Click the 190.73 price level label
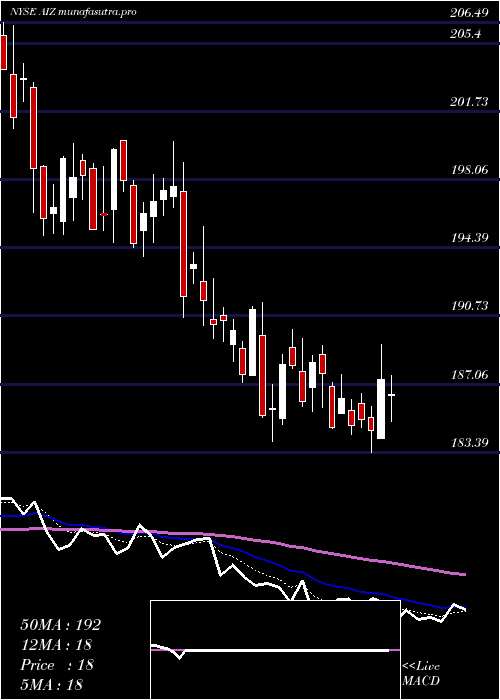 [x=469, y=306]
